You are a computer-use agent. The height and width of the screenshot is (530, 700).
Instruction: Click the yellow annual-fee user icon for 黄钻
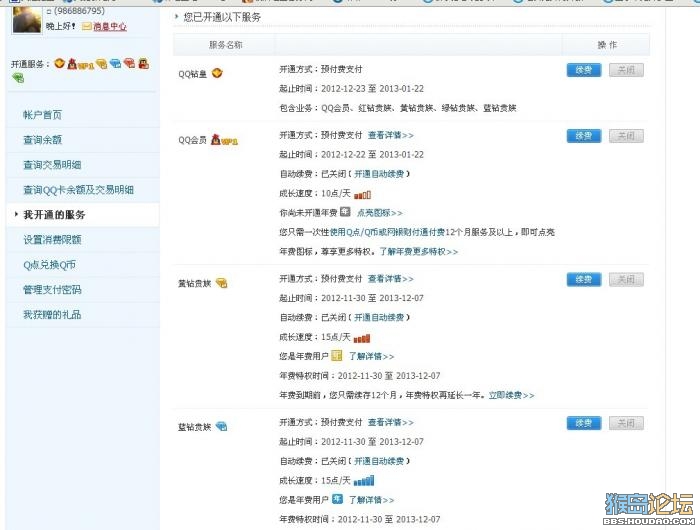coord(337,355)
